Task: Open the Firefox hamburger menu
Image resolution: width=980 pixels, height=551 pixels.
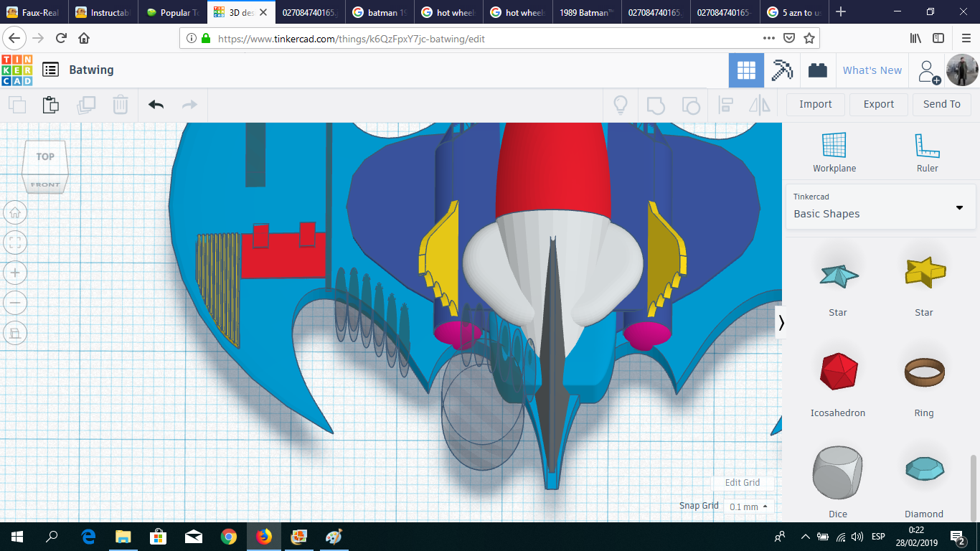Action: coord(966,39)
